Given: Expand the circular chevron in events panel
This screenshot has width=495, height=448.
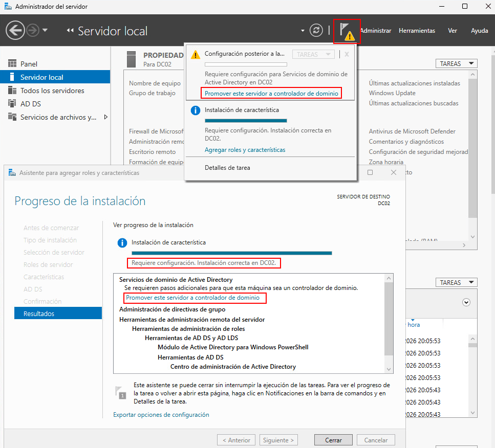Looking at the screenshot, I should pyautogui.click(x=466, y=302).
